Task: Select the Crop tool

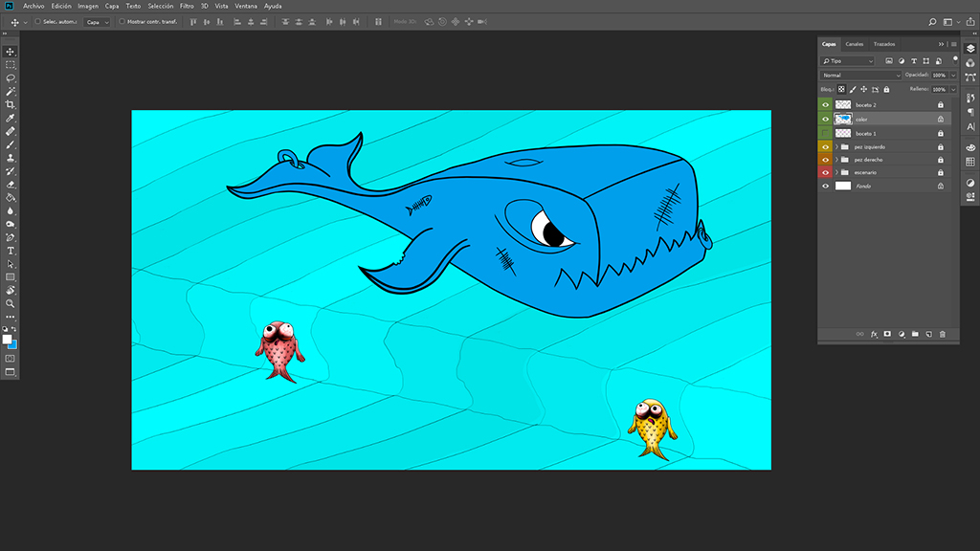Action: (11, 104)
